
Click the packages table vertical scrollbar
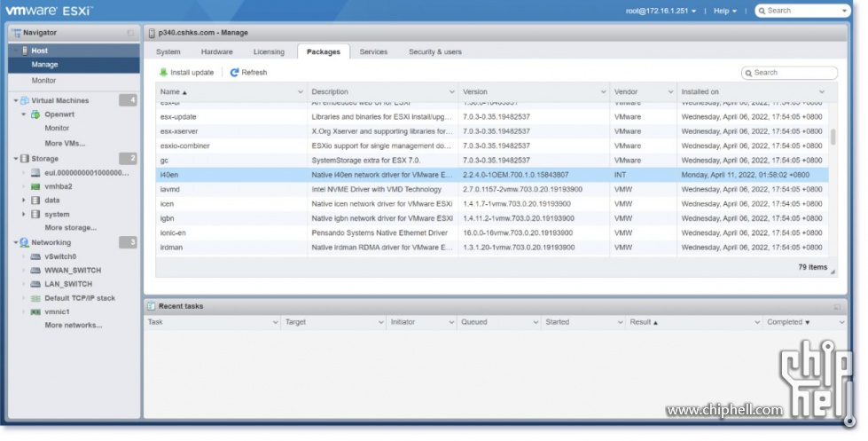pos(833,137)
